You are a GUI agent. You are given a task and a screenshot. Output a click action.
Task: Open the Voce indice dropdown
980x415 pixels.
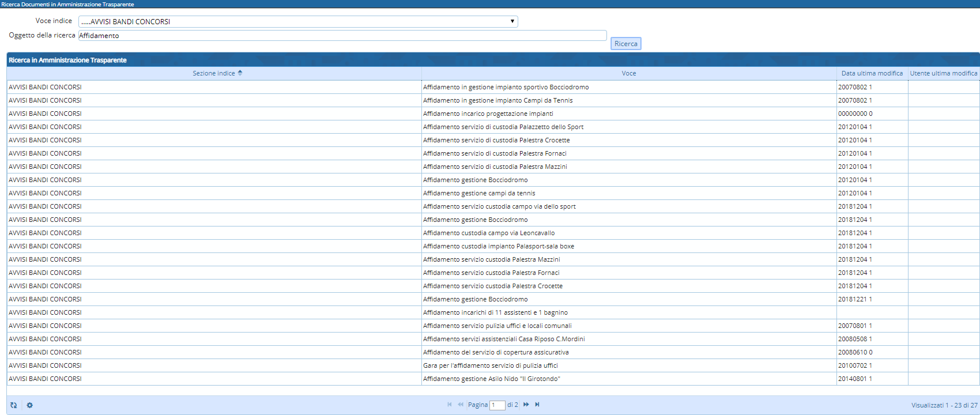pos(298,22)
